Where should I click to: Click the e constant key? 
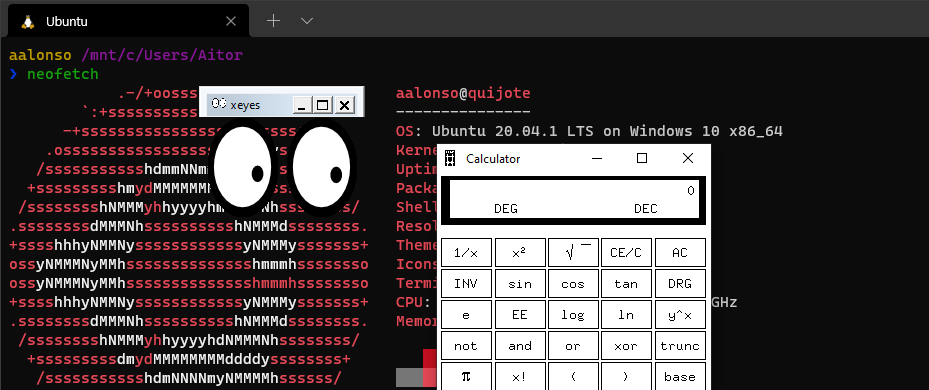click(x=466, y=315)
